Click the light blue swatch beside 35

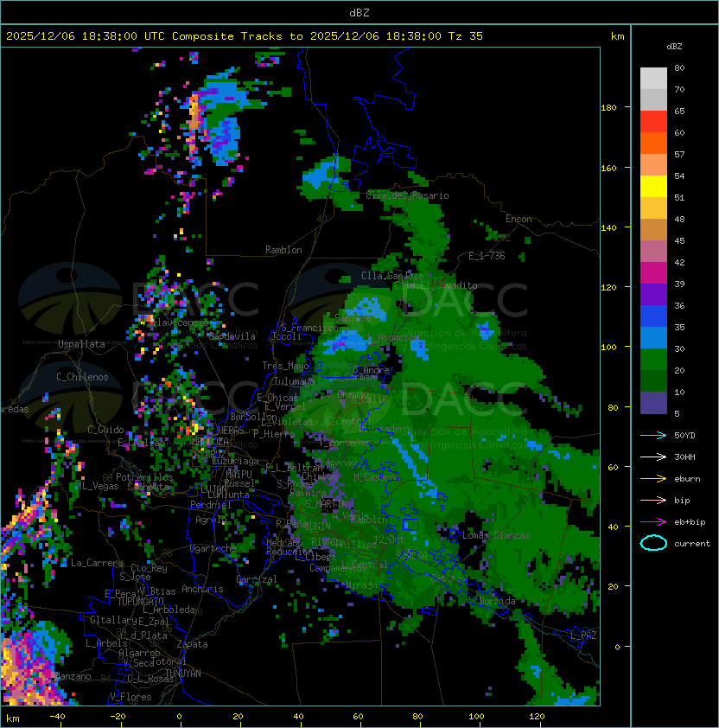tap(653, 337)
